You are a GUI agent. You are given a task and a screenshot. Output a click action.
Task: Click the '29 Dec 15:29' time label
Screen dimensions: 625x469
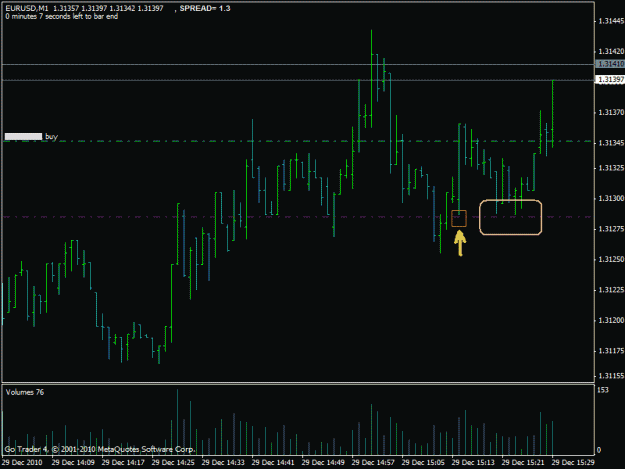(x=573, y=463)
